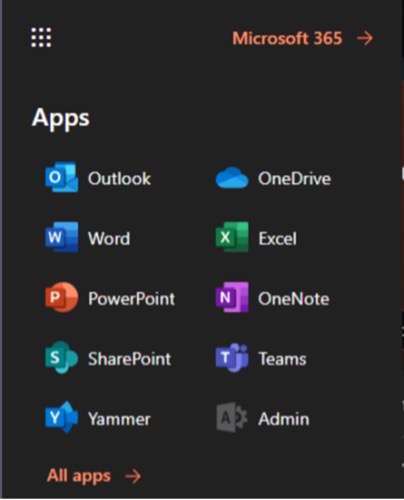Click the Yammer blue Y icon
The height and width of the screenshot is (500, 404).
click(62, 417)
